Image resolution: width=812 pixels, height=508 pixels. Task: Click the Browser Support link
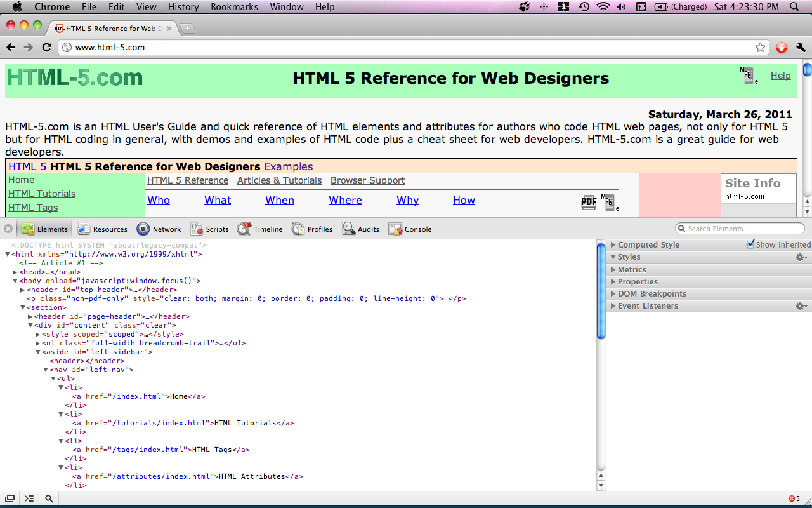[368, 180]
